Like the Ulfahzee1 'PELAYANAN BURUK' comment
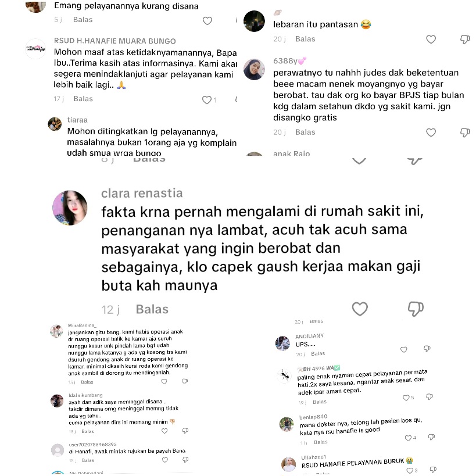 [410, 471]
